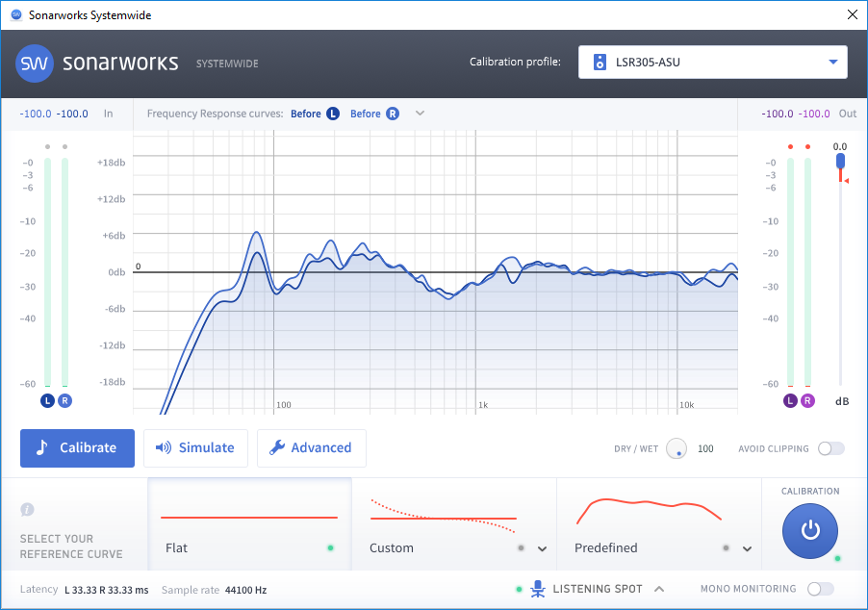The height and width of the screenshot is (610, 868).
Task: Click the green status dot on Flat
Action: (x=330, y=548)
